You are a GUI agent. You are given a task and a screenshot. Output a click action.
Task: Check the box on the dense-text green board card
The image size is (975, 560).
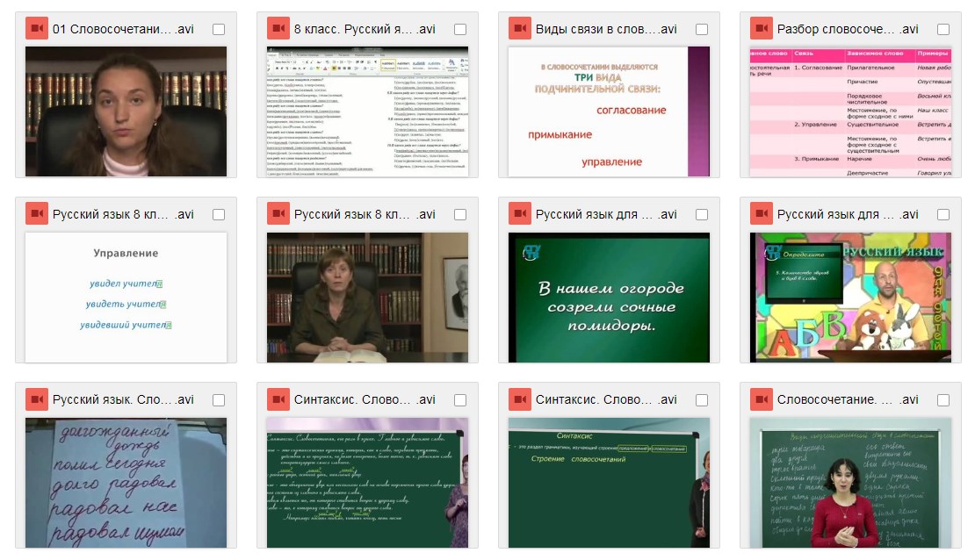pyautogui.click(x=460, y=400)
